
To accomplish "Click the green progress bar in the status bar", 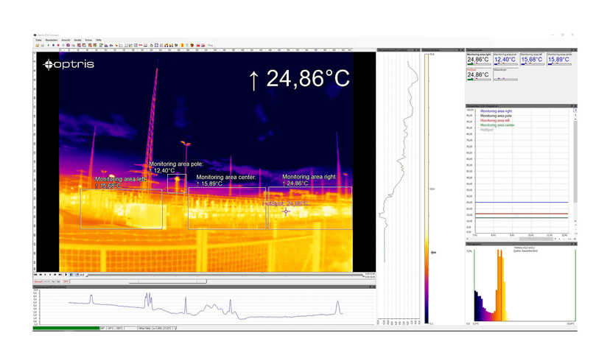I will point(66,328).
